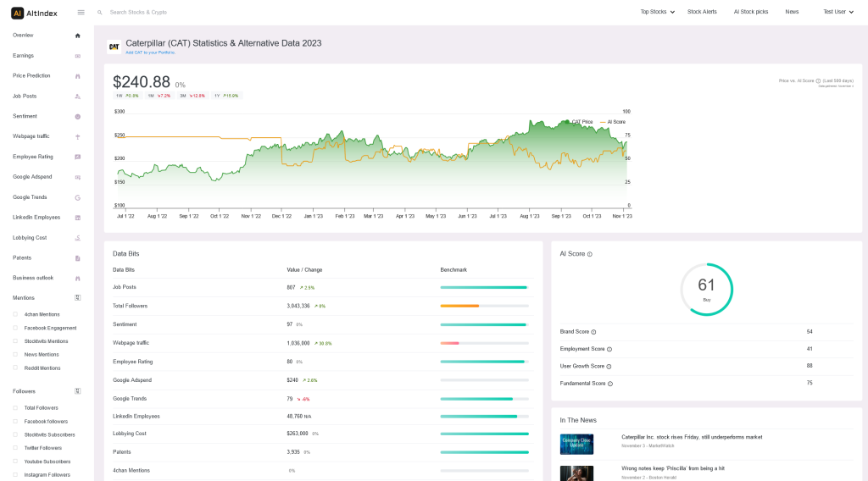The height and width of the screenshot is (481, 868).
Task: Click the User Growth Score info icon
Action: tap(609, 367)
